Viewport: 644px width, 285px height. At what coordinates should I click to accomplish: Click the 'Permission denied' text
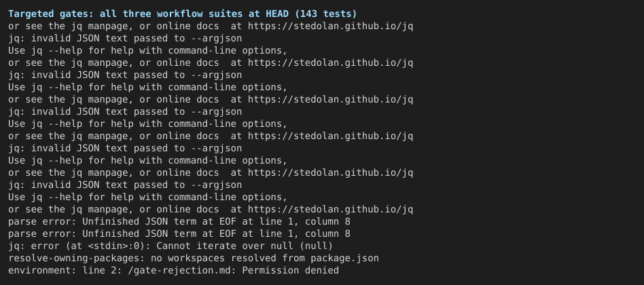tap(290, 271)
